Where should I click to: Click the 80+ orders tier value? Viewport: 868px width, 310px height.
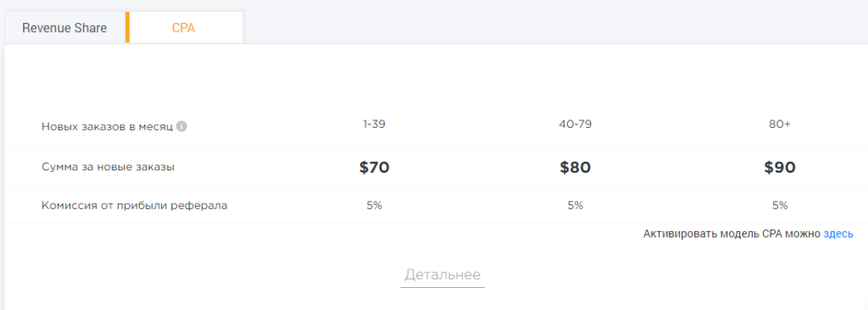780,124
